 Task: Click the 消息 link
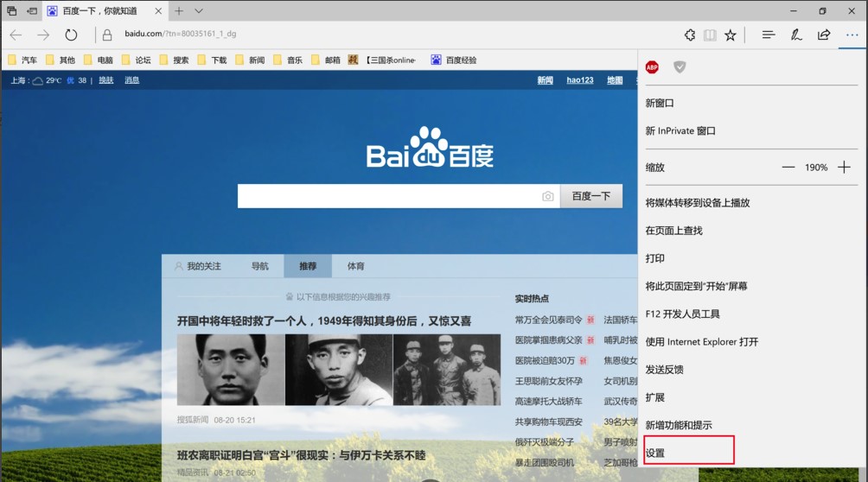click(x=131, y=80)
